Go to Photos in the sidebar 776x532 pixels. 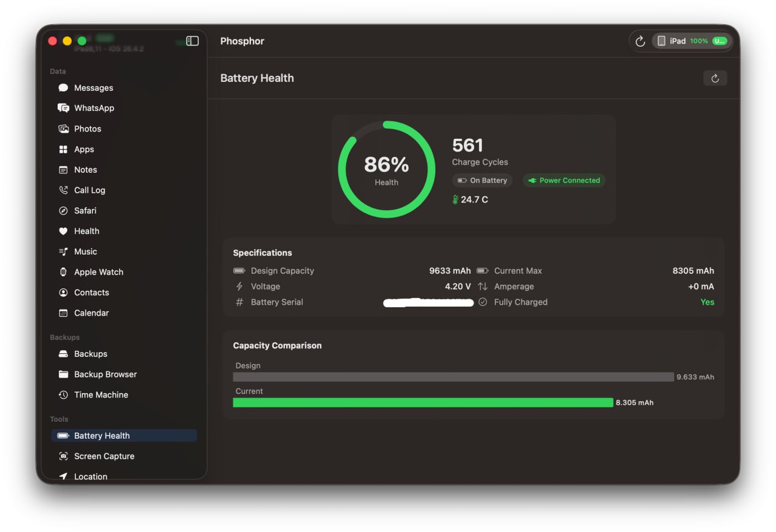click(124, 128)
